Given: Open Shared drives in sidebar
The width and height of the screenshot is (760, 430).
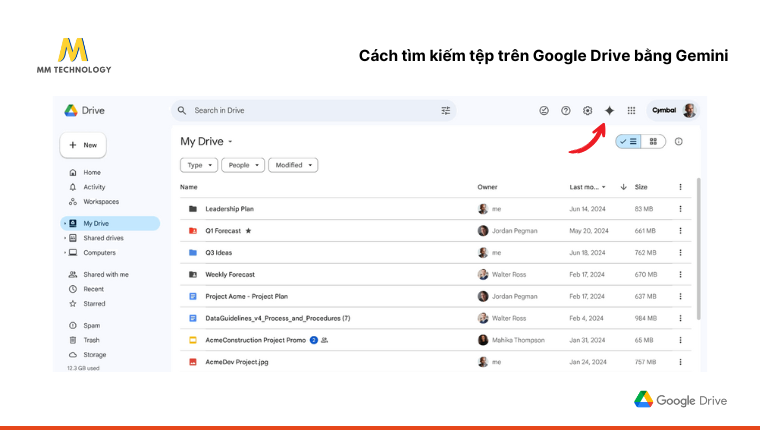Looking at the screenshot, I should 103,238.
